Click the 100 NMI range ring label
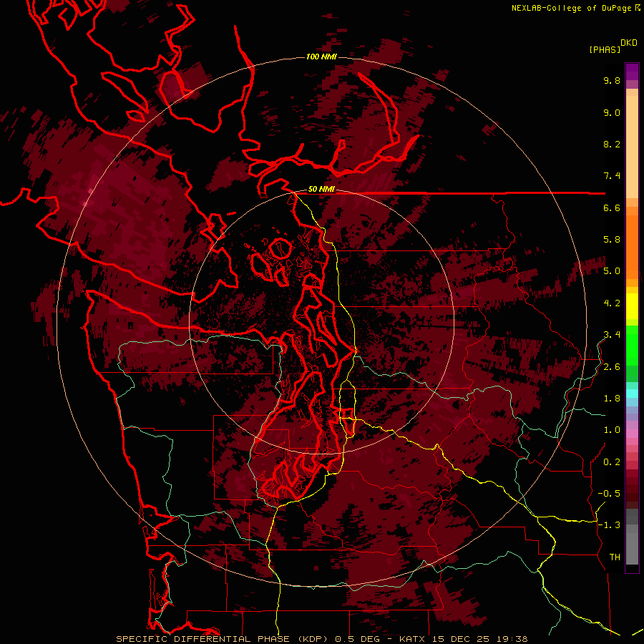The height and width of the screenshot is (644, 644). point(321,57)
